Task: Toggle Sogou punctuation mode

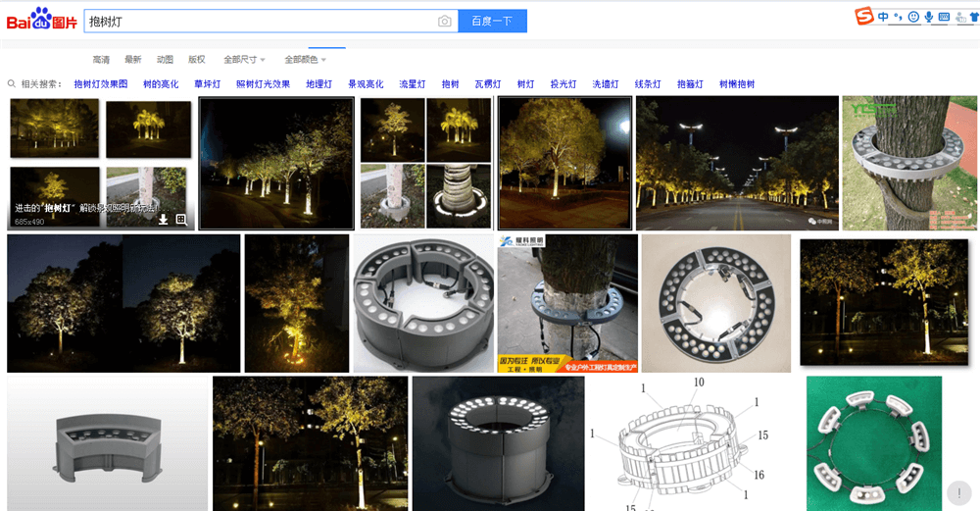Action: (899, 17)
